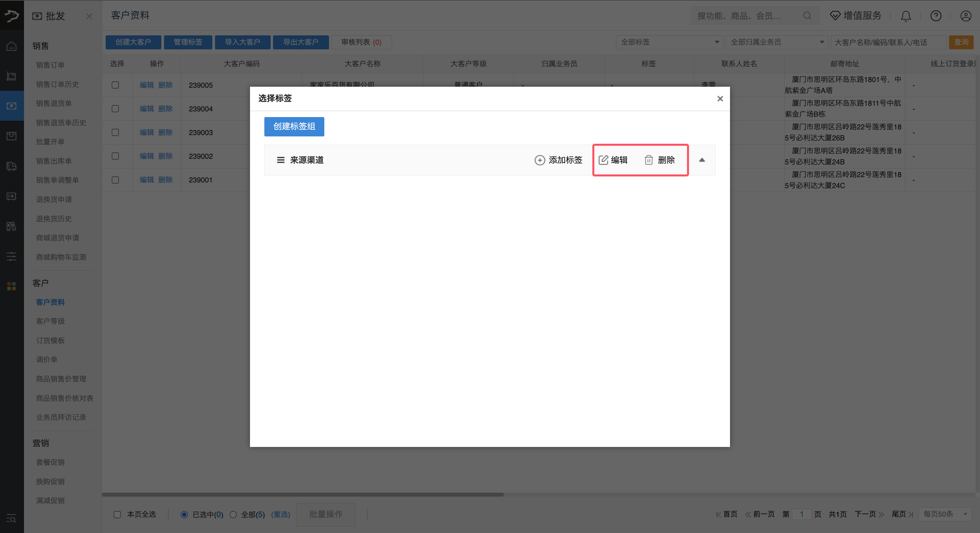Viewport: 980px width, 533px height.
Task: Click the plus icon to 添加标签
Action: tap(539, 160)
